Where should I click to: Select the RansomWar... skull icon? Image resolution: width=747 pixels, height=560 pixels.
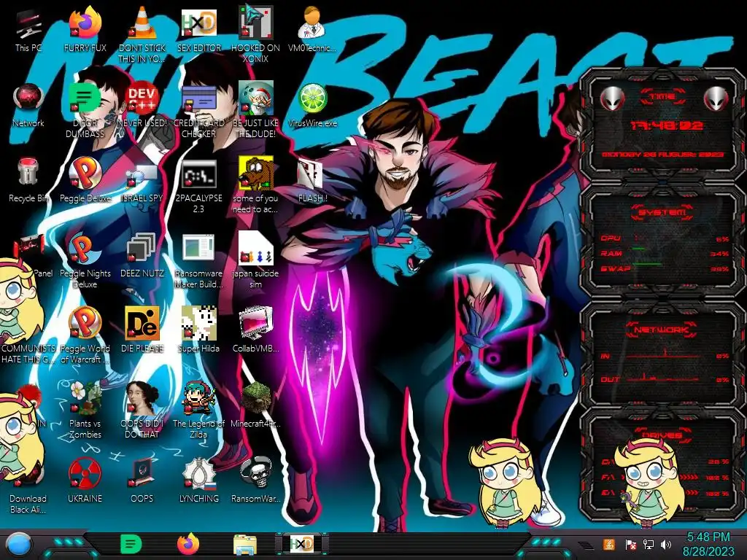pyautogui.click(x=255, y=473)
